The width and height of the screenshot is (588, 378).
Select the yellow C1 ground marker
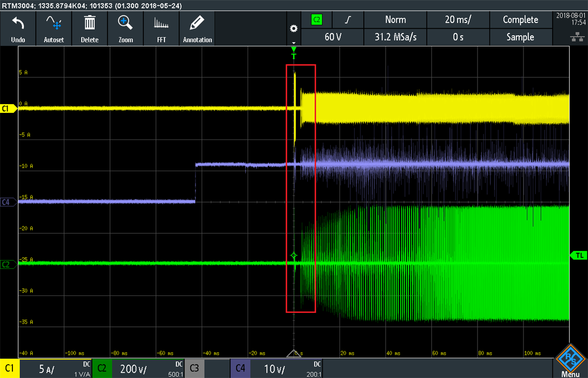pos(8,109)
